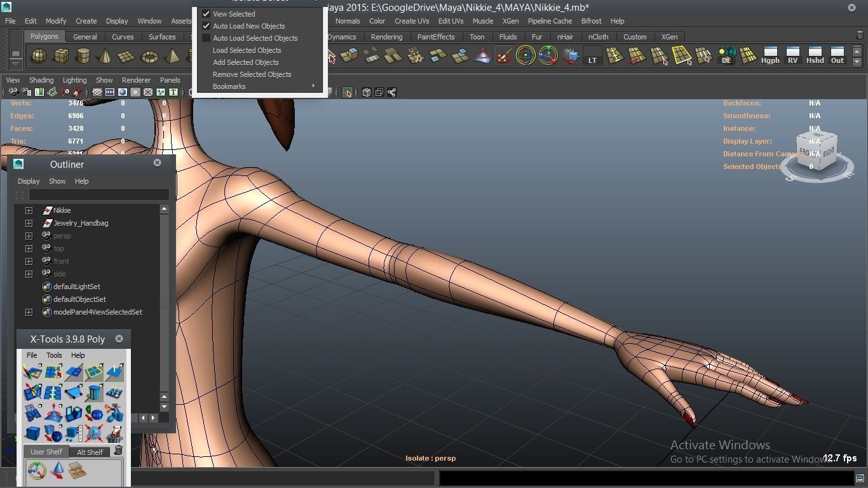Click Outliner horizontal scroll right arrow
Image resolution: width=868 pixels, height=488 pixels.
(x=153, y=417)
